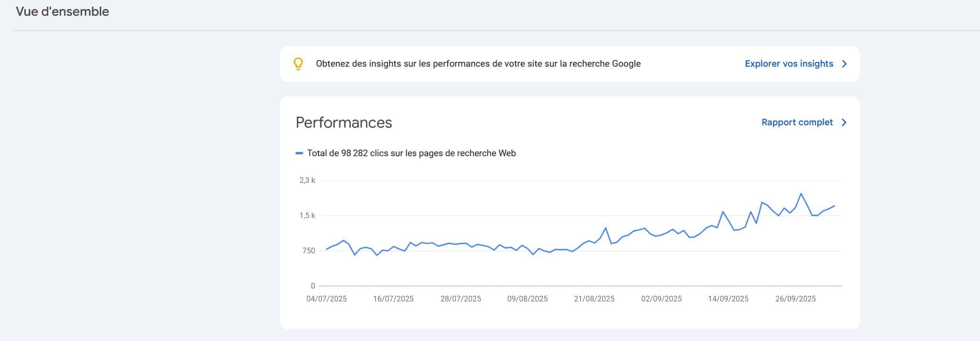Click the highest peak of the clicks line
The image size is (980, 341).
pos(801,193)
